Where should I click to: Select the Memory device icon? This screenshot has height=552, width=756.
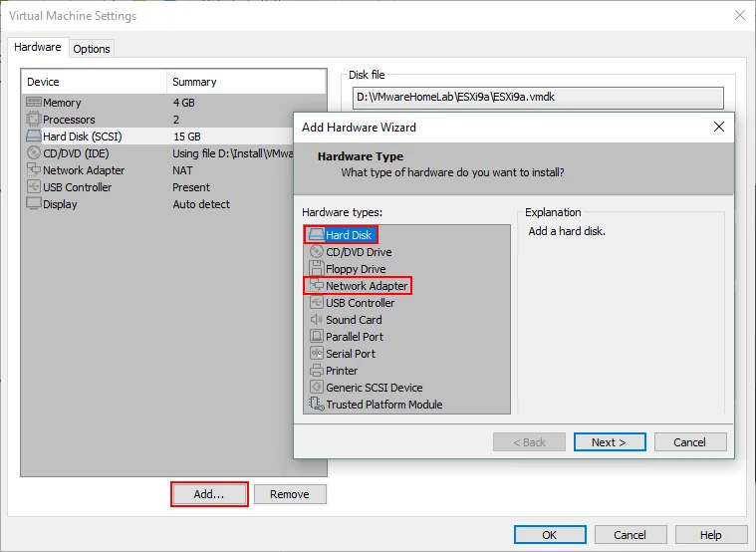(34, 103)
